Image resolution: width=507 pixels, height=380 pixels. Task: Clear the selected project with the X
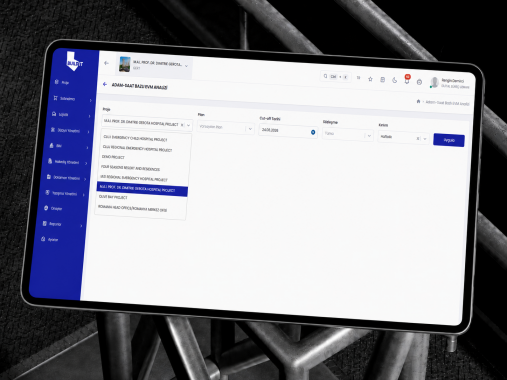pyautogui.click(x=182, y=125)
